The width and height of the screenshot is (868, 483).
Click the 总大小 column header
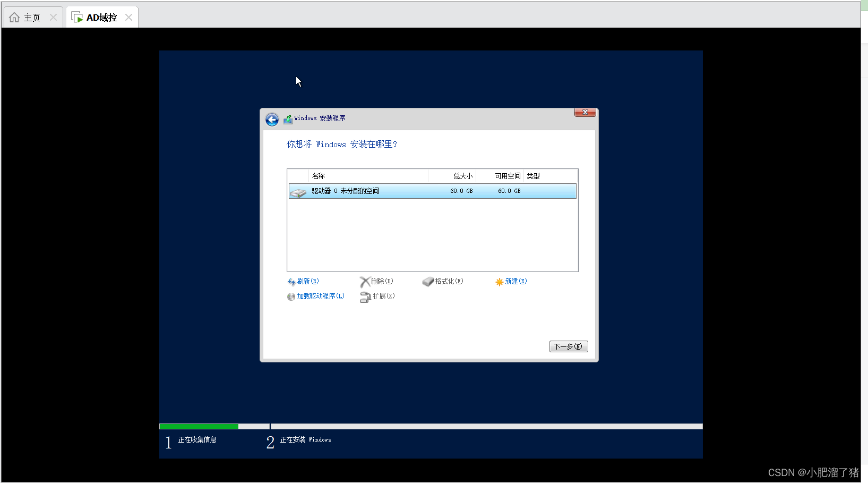click(x=452, y=176)
